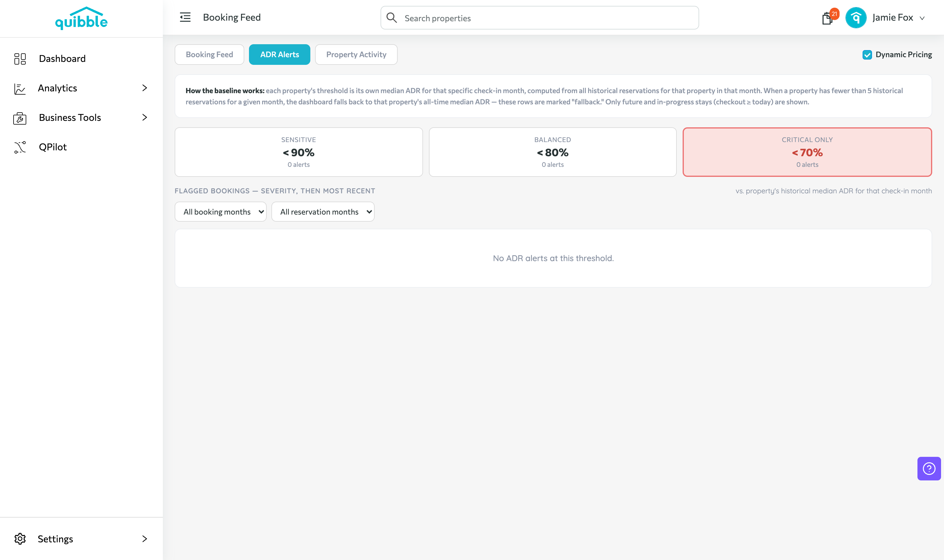Viewport: 944px width, 560px height.
Task: Open Jamie Fox account dropdown arrow
Action: [x=922, y=18]
